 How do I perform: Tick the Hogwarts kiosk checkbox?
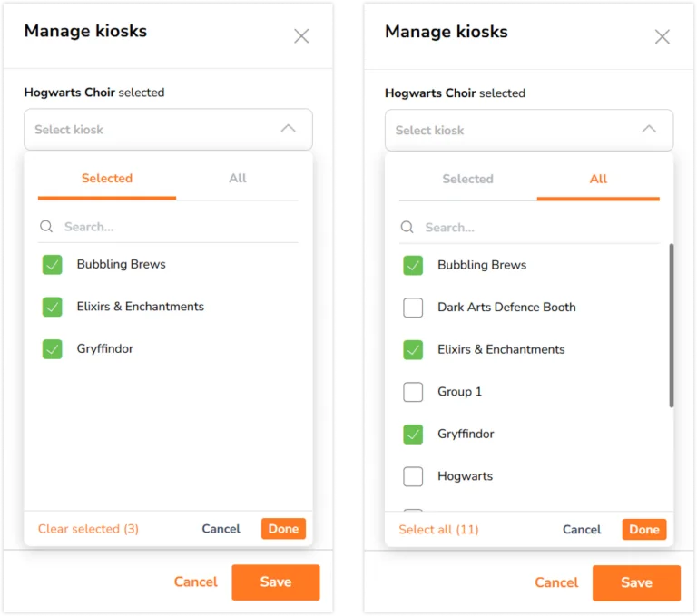pos(413,476)
